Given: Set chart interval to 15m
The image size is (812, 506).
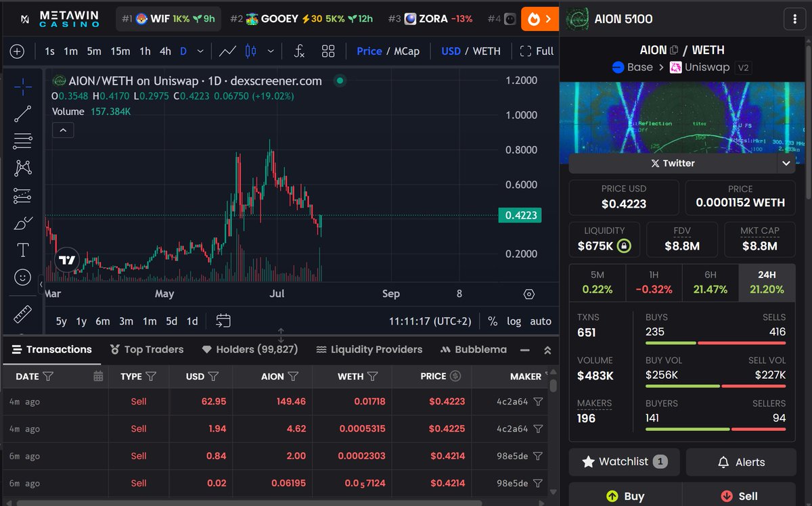Looking at the screenshot, I should pos(120,51).
